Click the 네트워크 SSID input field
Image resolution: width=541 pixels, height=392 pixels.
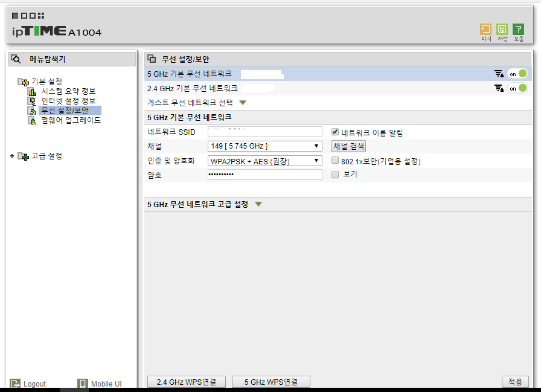click(x=264, y=132)
